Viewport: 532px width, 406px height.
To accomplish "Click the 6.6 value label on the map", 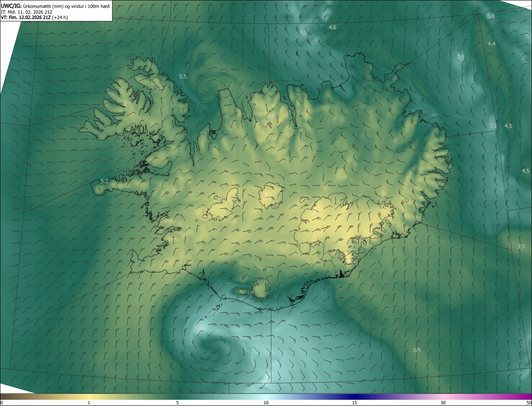I will [491, 16].
